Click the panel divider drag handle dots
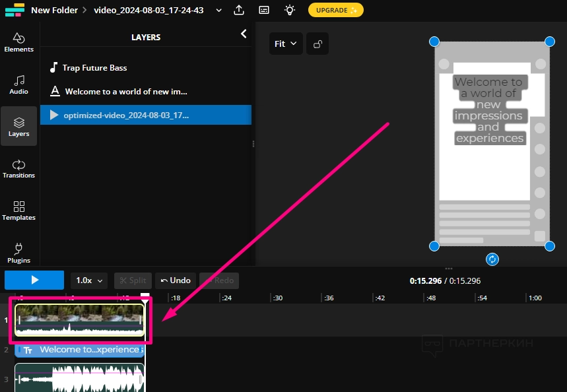The image size is (567, 392). click(x=253, y=144)
